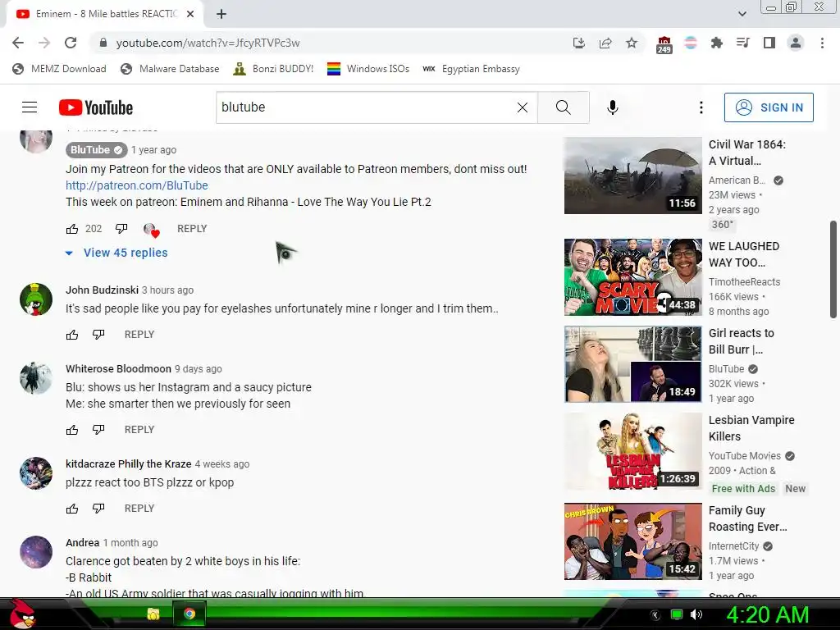Click the youtube.com address bar URL
The width and height of the screenshot is (840, 630).
pos(208,43)
